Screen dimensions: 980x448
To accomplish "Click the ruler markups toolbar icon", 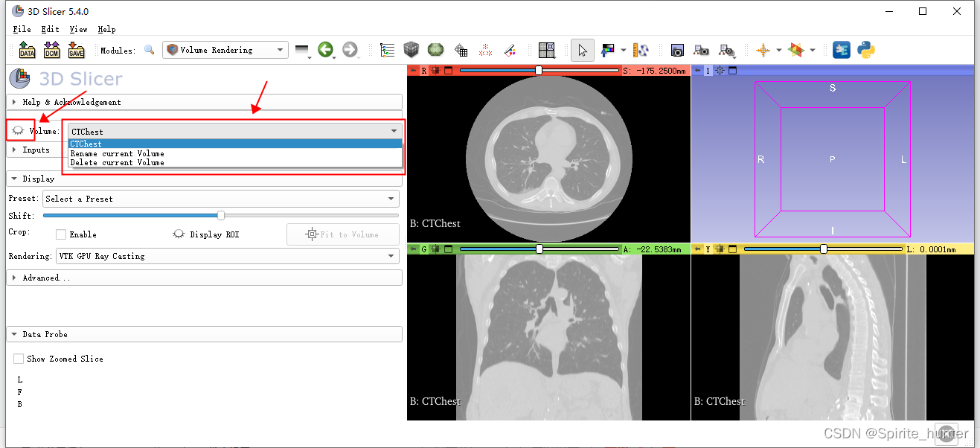I will 640,50.
